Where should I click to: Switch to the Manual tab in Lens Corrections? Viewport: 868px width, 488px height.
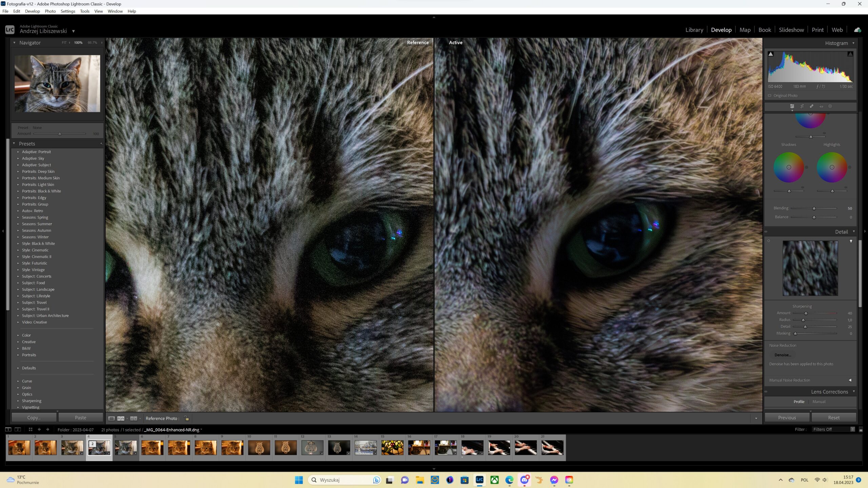coord(819,402)
